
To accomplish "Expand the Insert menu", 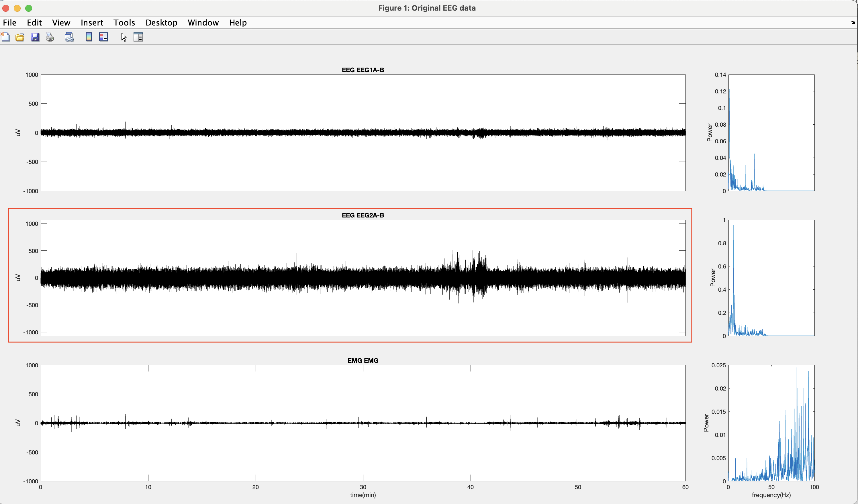I will click(x=92, y=22).
